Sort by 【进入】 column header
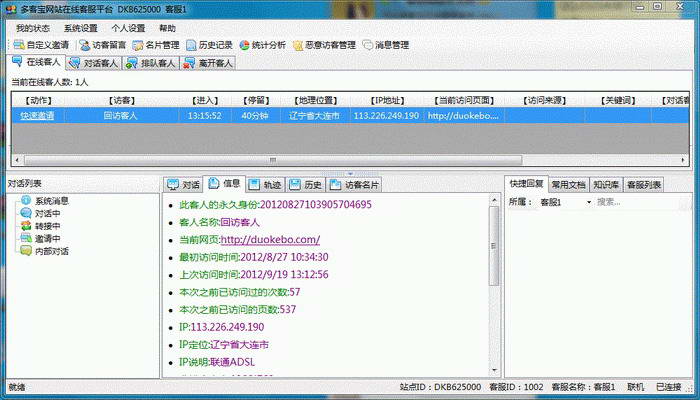700x400 pixels. tap(205, 100)
